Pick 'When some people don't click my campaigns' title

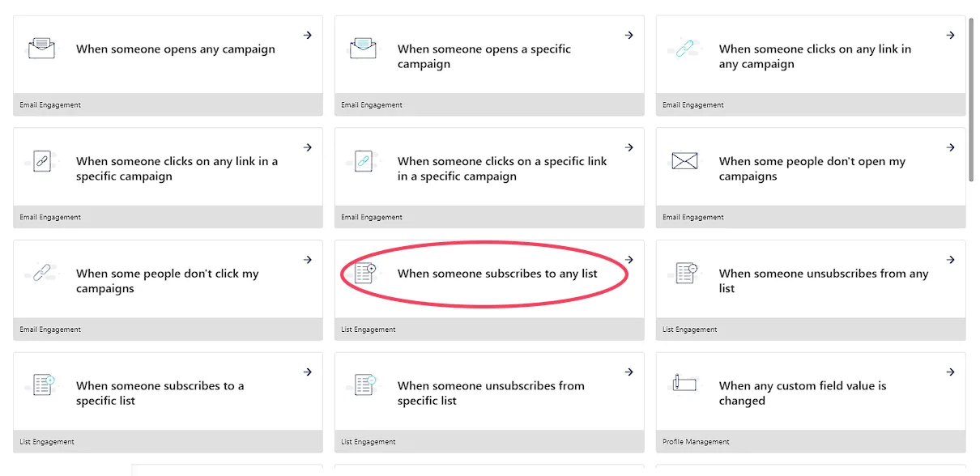[168, 281]
